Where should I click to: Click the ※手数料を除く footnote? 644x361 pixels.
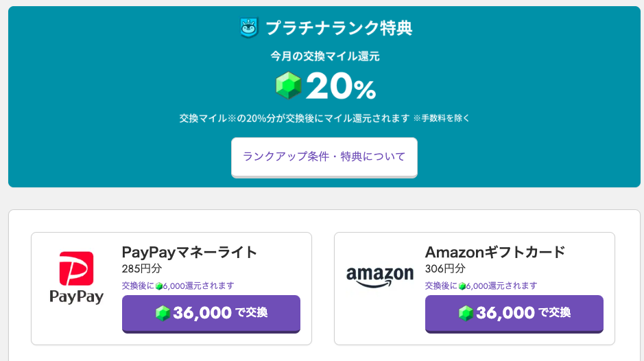click(x=442, y=119)
